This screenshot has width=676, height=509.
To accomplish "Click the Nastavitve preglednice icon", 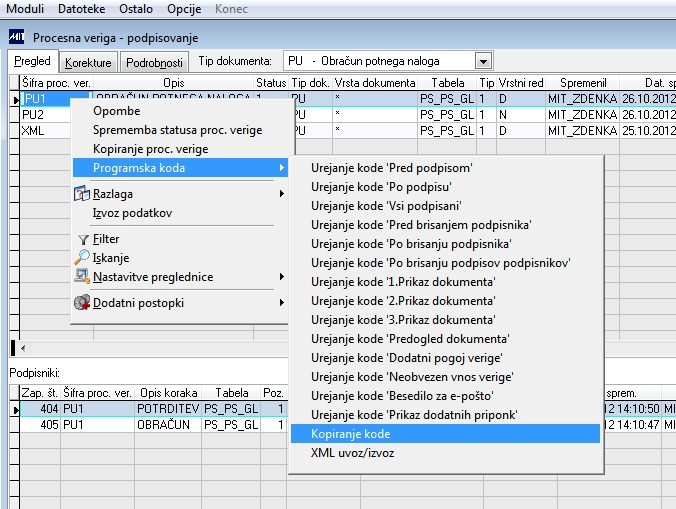I will pyautogui.click(x=81, y=276).
